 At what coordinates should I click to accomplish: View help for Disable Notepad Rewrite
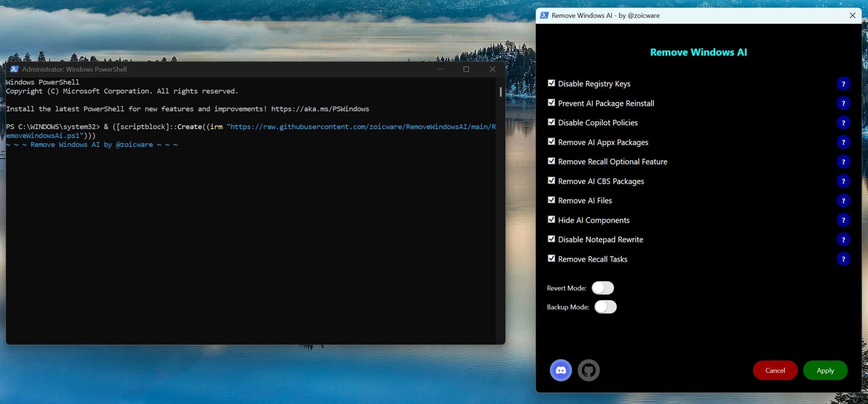click(x=843, y=240)
